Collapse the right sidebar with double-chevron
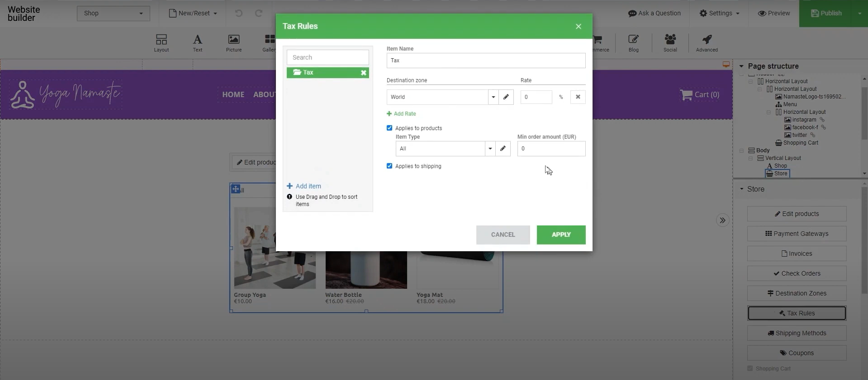This screenshot has width=868, height=380. click(722, 220)
